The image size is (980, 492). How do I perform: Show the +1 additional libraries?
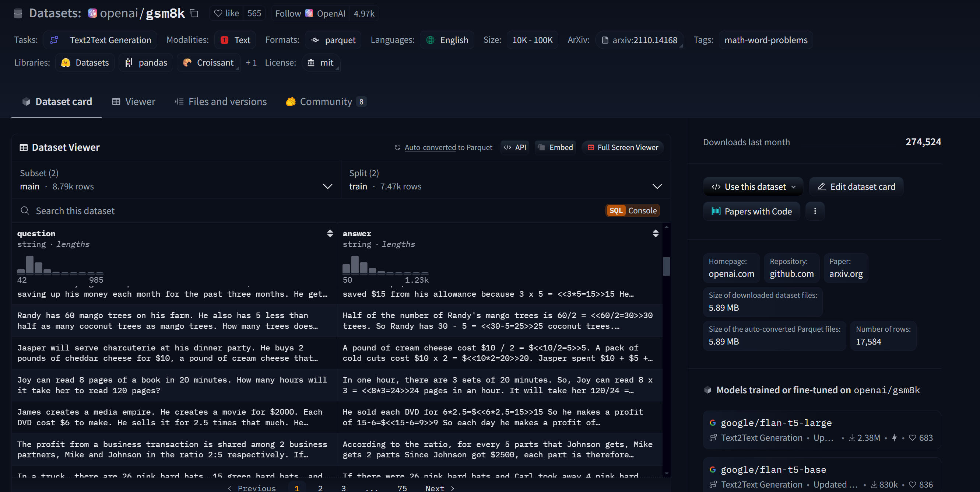(x=251, y=62)
